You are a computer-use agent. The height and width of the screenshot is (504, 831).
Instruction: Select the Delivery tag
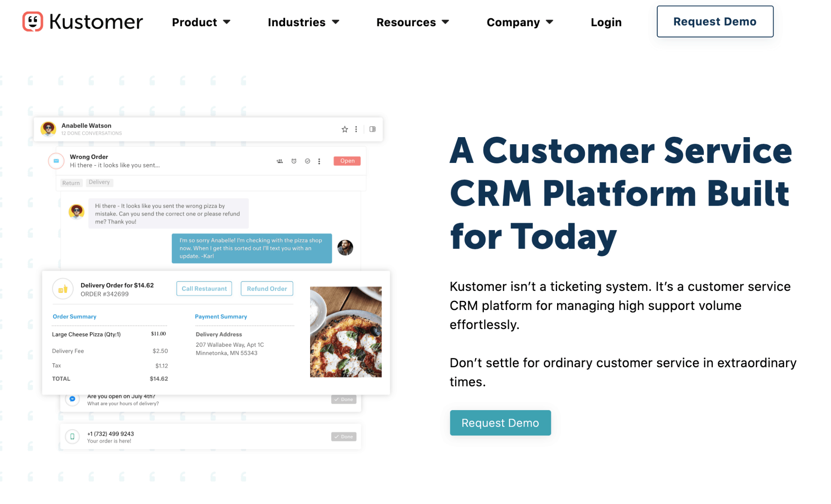pyautogui.click(x=99, y=182)
